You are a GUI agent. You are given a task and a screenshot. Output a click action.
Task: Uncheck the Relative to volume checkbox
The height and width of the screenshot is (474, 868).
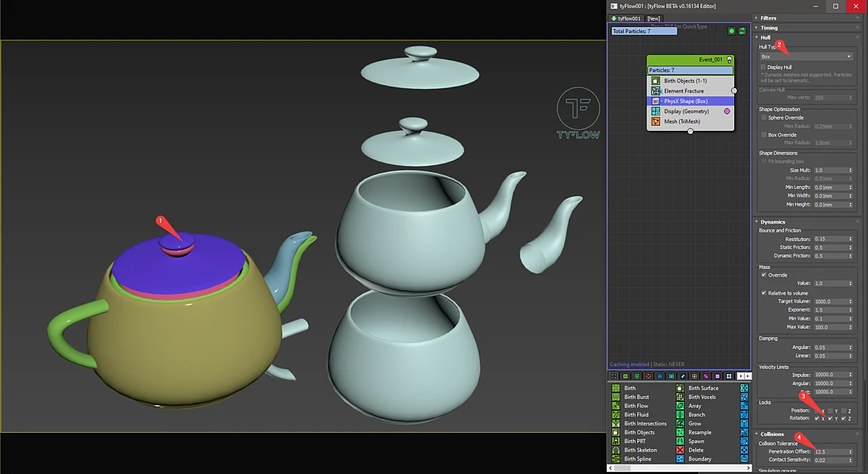coord(764,293)
